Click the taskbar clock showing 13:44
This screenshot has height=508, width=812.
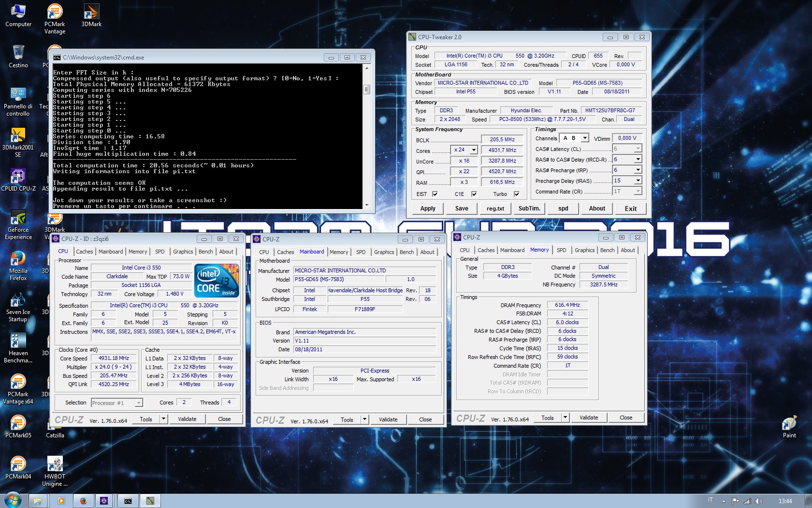click(785, 501)
